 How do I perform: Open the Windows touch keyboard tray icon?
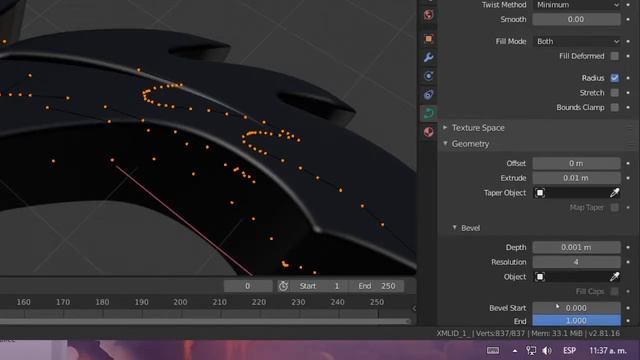(493, 350)
